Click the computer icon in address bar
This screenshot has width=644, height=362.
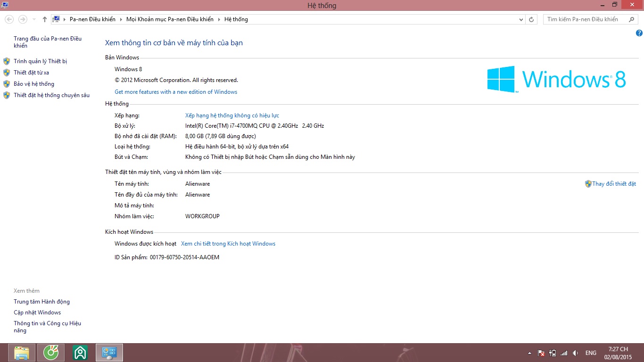(x=56, y=19)
